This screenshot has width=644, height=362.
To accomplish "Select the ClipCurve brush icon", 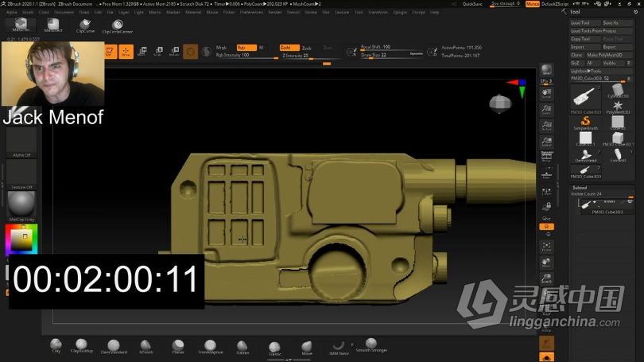I will (85, 26).
